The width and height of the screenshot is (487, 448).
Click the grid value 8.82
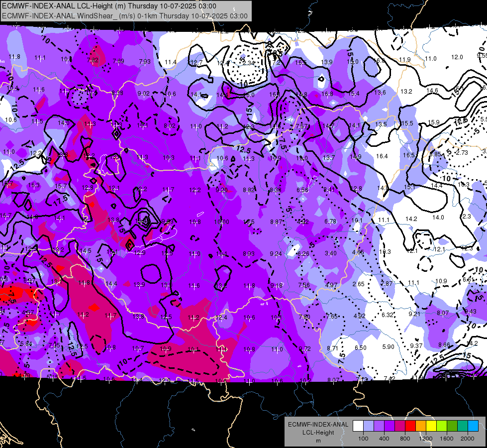point(249,190)
